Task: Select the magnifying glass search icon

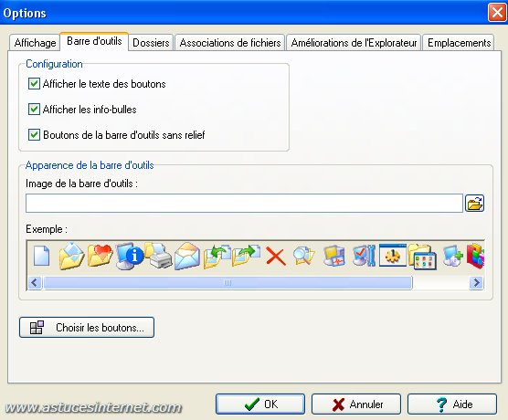Action: pyautogui.click(x=303, y=256)
